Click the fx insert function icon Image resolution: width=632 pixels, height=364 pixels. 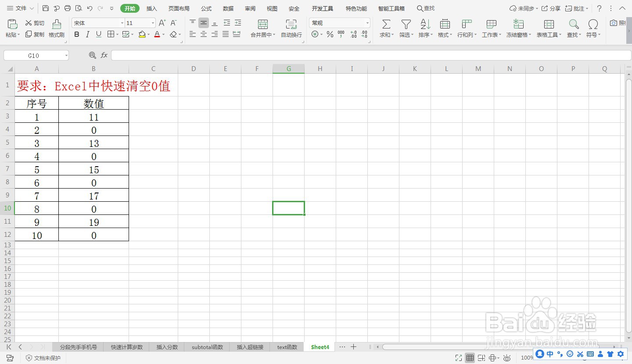(104, 55)
